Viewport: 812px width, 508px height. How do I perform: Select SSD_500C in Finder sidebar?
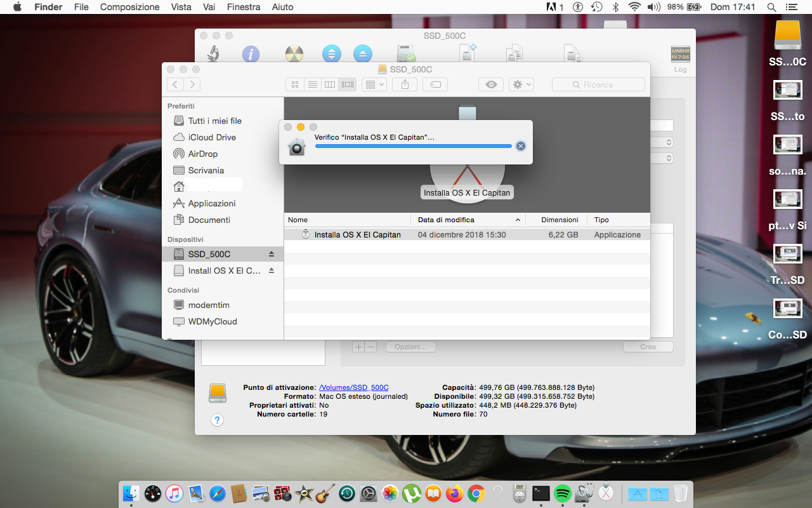[x=223, y=254]
